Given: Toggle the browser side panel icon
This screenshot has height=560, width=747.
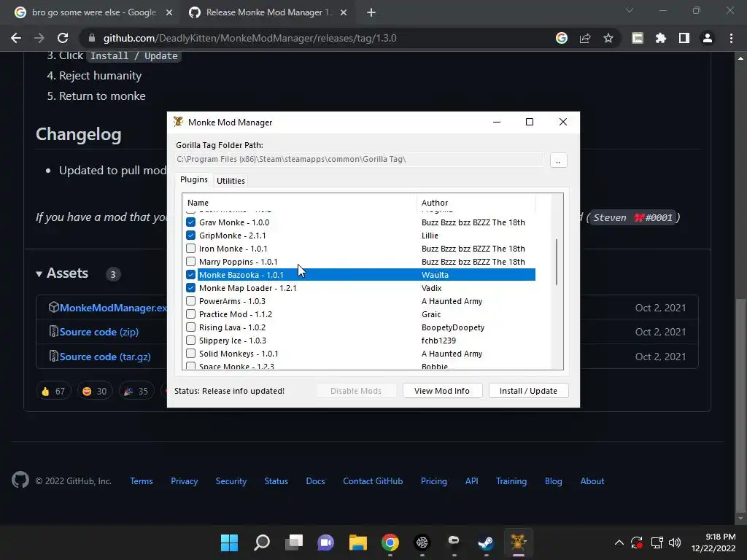Looking at the screenshot, I should 684,38.
